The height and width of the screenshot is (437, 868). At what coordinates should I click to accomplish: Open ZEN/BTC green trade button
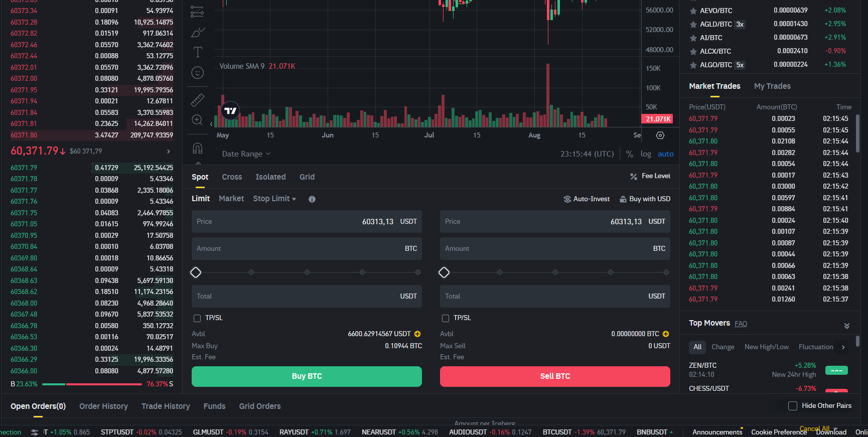[x=836, y=371]
